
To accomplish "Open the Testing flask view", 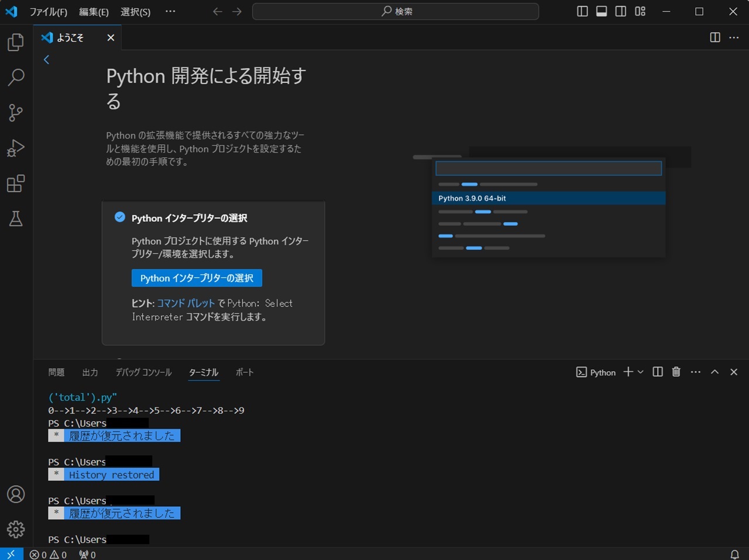I will [16, 219].
